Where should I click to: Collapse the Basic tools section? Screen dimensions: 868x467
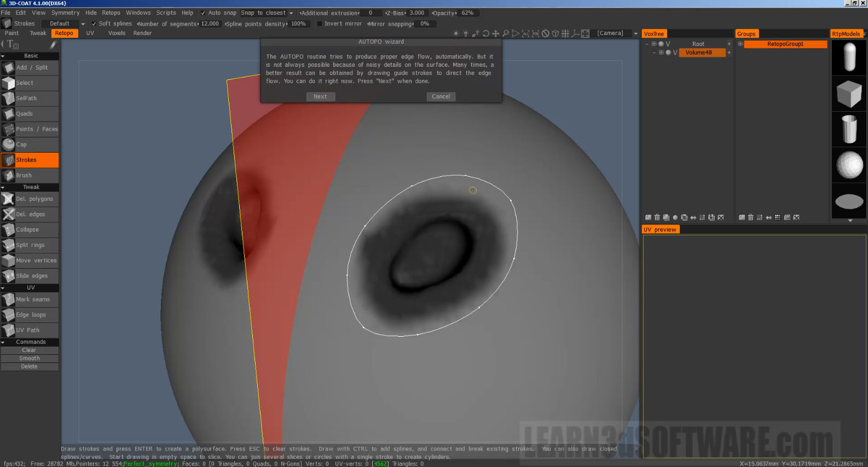tap(3, 56)
